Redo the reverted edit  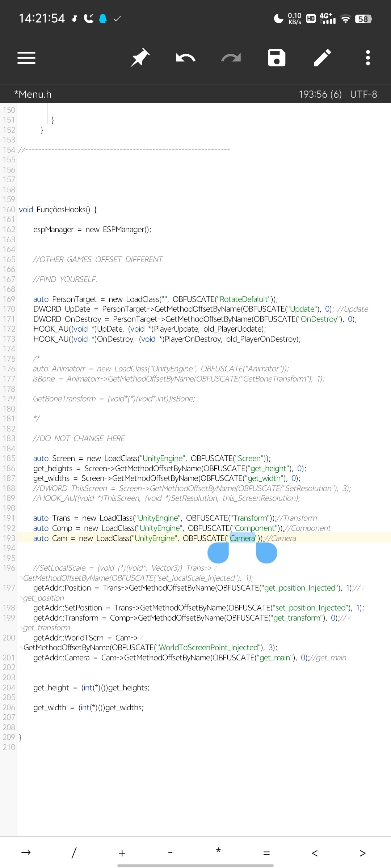pos(231,58)
